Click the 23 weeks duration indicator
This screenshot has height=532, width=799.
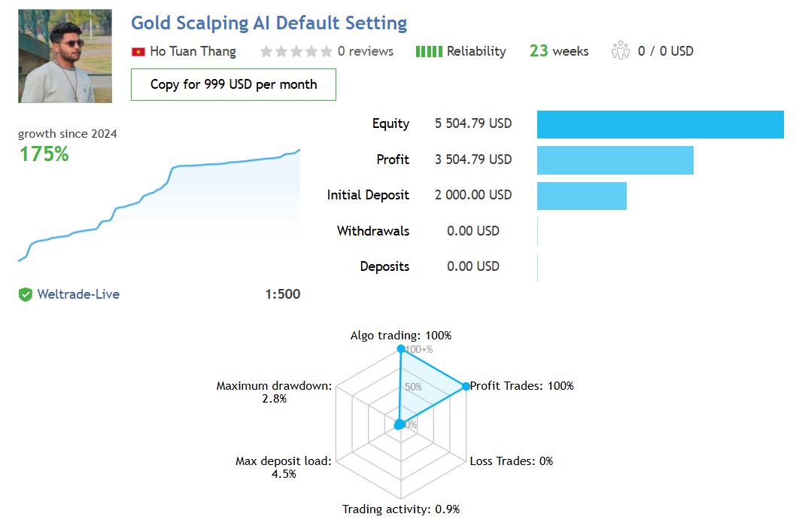pos(558,51)
